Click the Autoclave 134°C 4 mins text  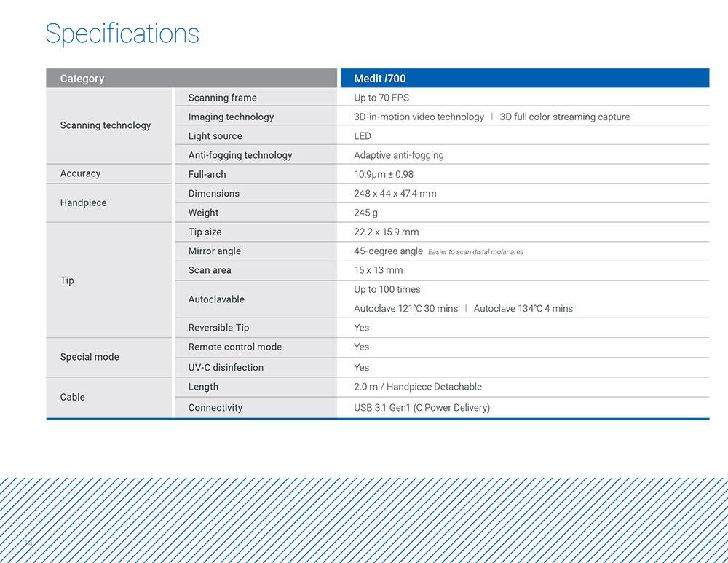523,308
